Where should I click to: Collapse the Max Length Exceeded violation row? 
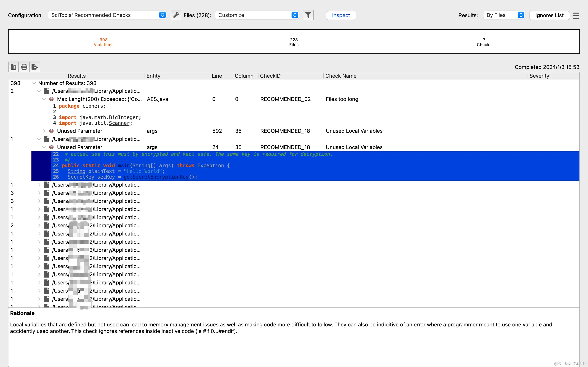pyautogui.click(x=44, y=99)
